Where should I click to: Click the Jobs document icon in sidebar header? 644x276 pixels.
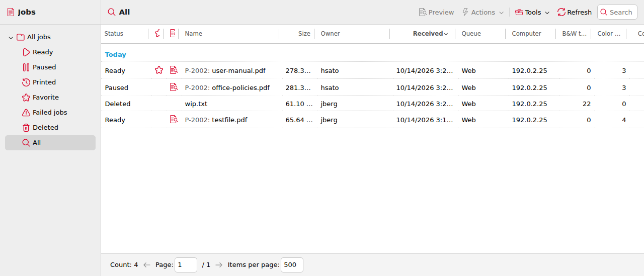click(11, 12)
